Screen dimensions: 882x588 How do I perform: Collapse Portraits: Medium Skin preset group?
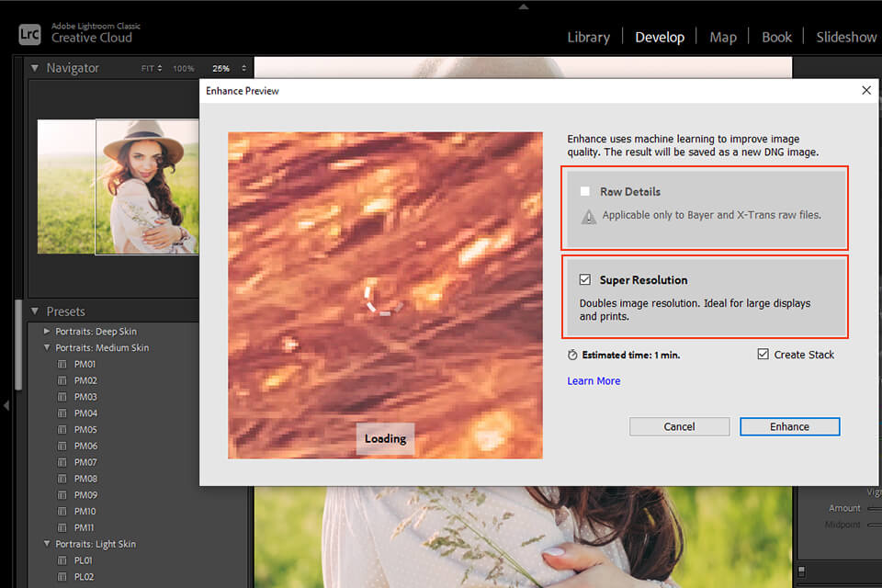tap(47, 347)
